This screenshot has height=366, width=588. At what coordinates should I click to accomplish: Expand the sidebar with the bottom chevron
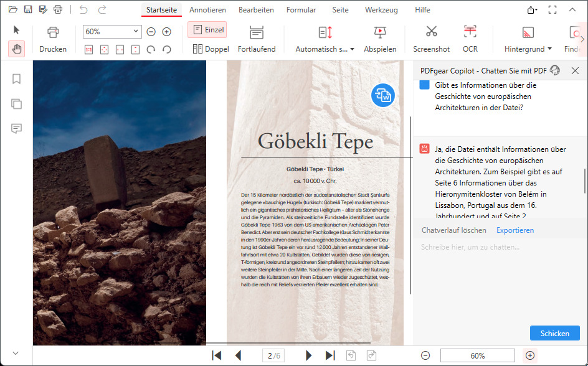(x=16, y=353)
